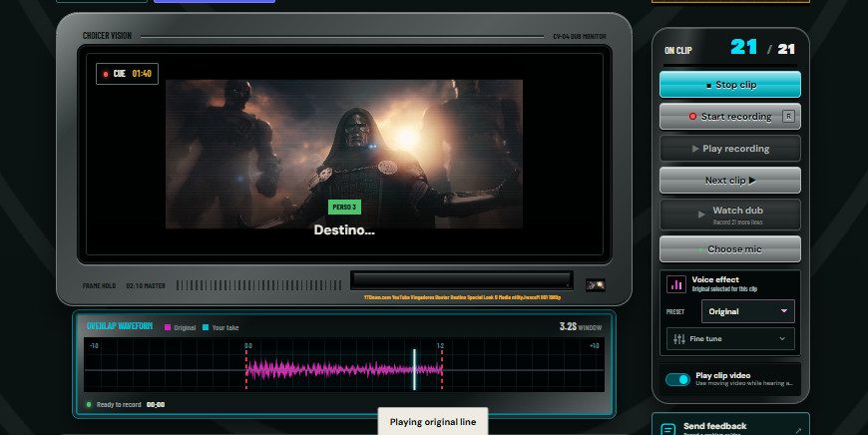Click the cyan Your take legend swatch

[x=206, y=327]
